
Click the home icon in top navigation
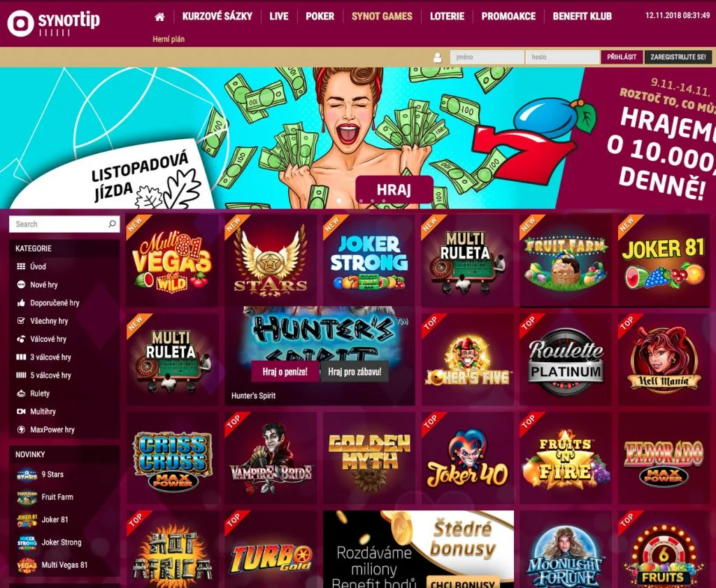[160, 17]
